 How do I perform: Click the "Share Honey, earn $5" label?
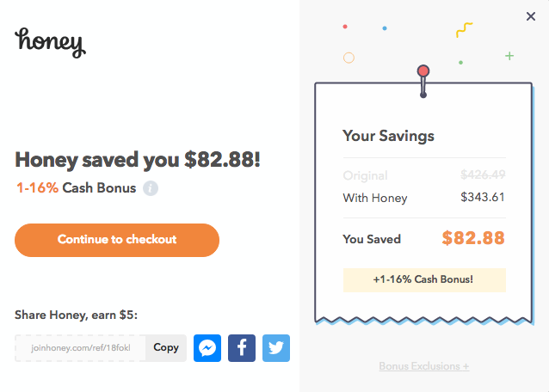tap(76, 315)
